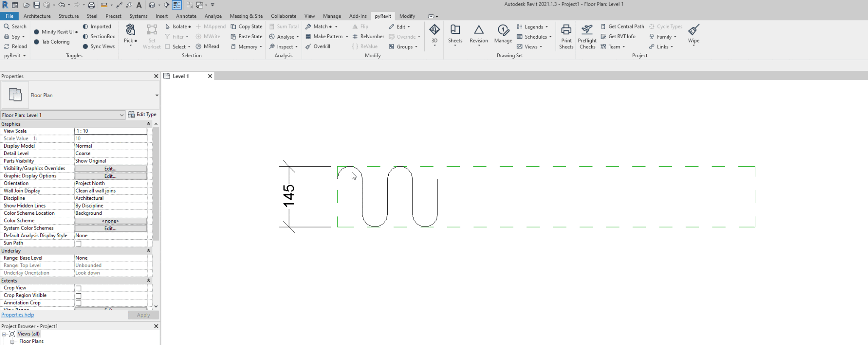Switch to the Architecture ribbon tab

(x=37, y=16)
